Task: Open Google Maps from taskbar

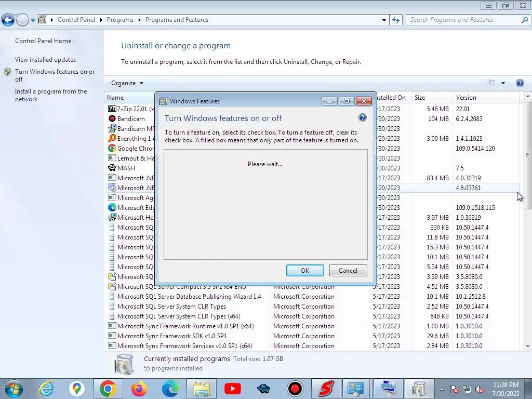Action: 77,389
